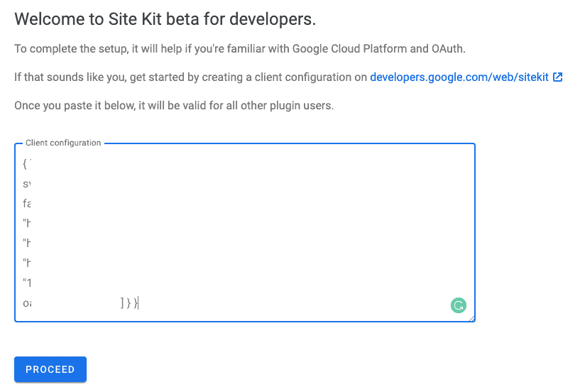This screenshot has height=392, width=580.
Task: Click the closing brackets '] } }' in textarea
Action: tap(128, 303)
